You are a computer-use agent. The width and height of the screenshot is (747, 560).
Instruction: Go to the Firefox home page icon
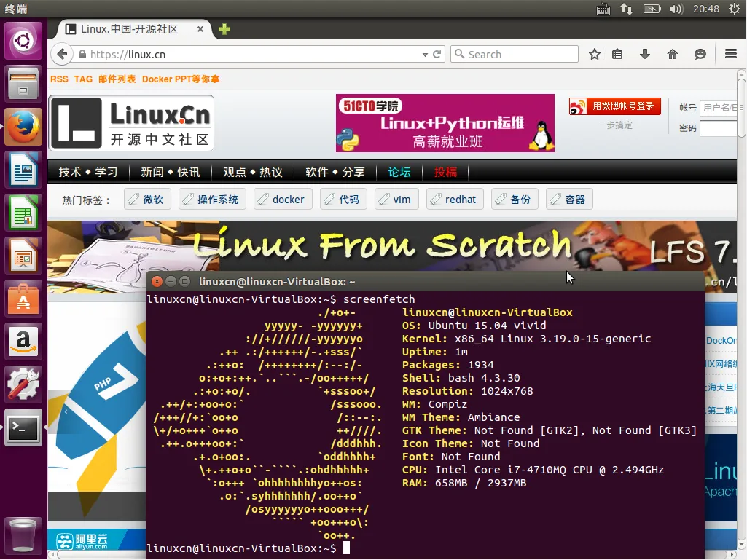point(673,55)
